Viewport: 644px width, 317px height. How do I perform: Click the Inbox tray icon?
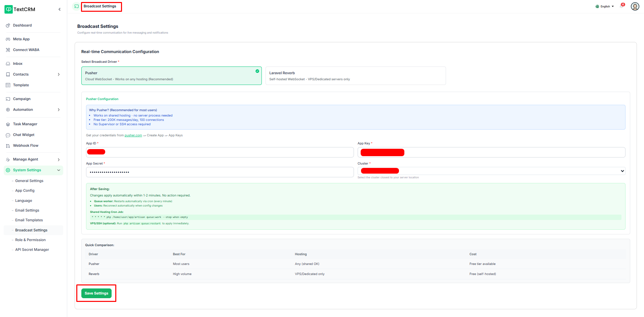coord(8,64)
